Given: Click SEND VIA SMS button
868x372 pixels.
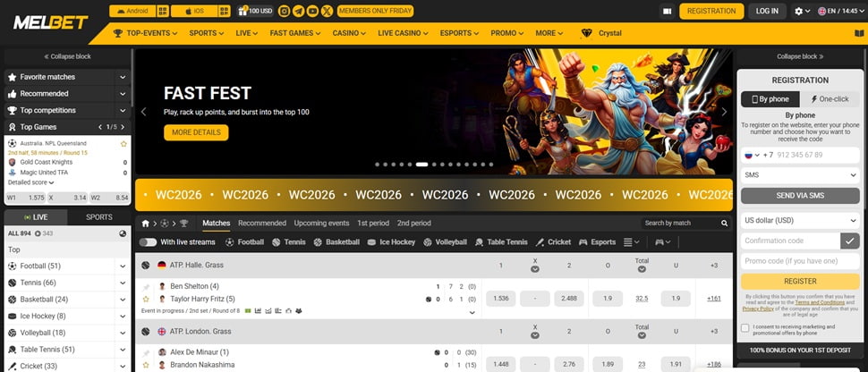Looking at the screenshot, I should pyautogui.click(x=800, y=196).
